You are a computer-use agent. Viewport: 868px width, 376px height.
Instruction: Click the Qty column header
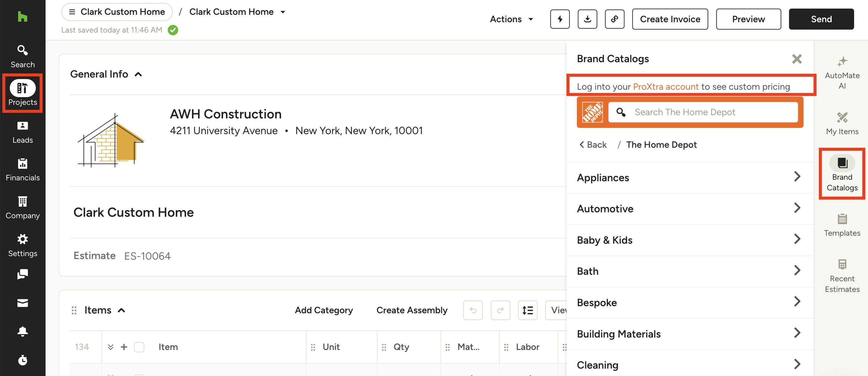click(x=401, y=347)
